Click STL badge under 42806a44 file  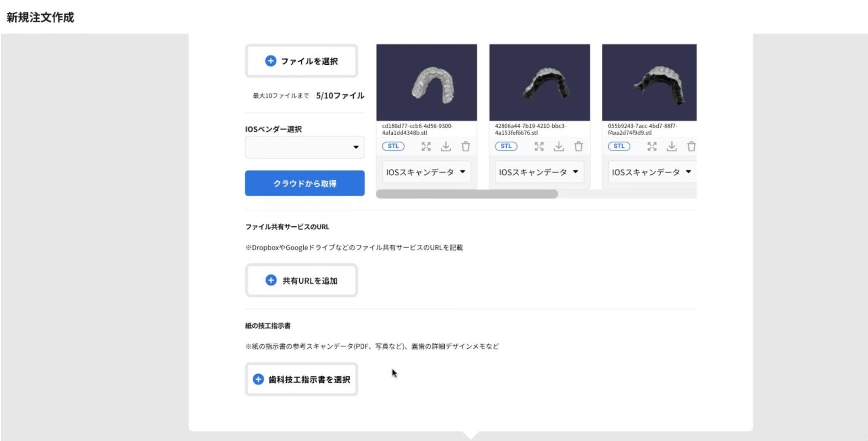[506, 146]
